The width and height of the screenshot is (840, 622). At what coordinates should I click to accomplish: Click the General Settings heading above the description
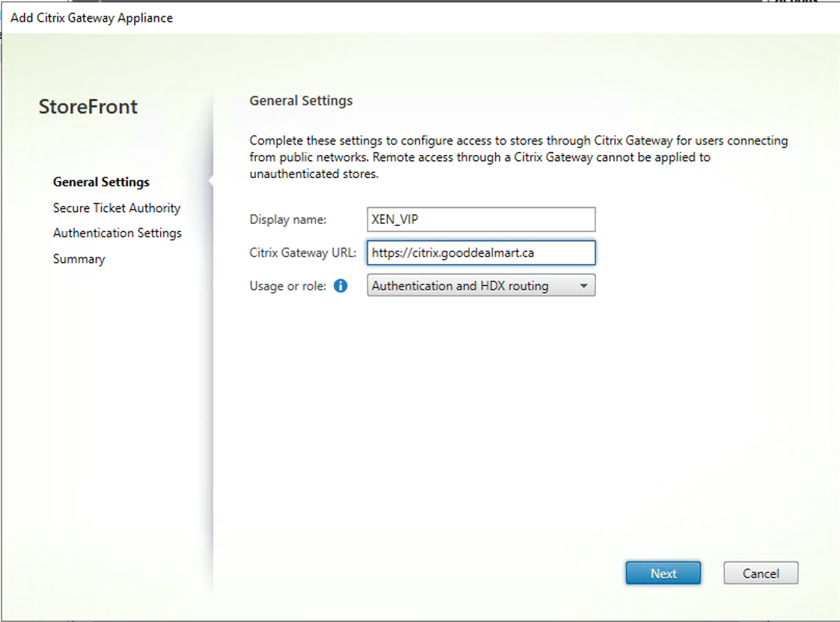tap(301, 100)
